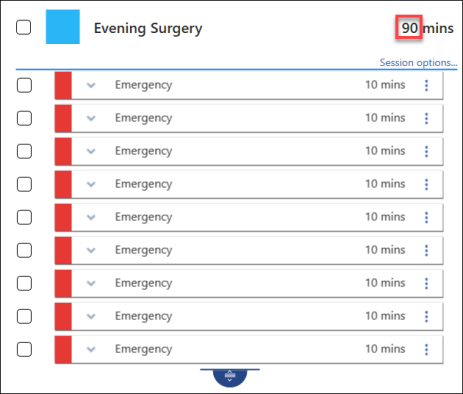Image resolution: width=463 pixels, height=394 pixels.
Task: Expand the first Emergency slot chevron
Action: click(91, 85)
